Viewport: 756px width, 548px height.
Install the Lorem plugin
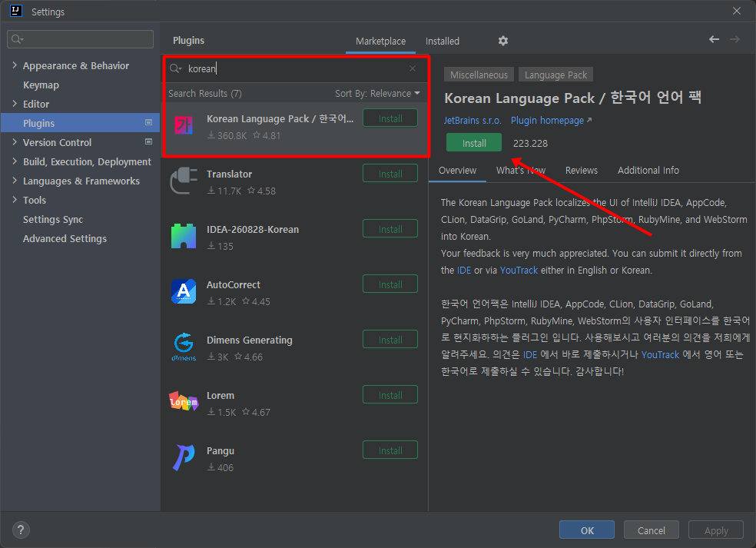pyautogui.click(x=390, y=395)
